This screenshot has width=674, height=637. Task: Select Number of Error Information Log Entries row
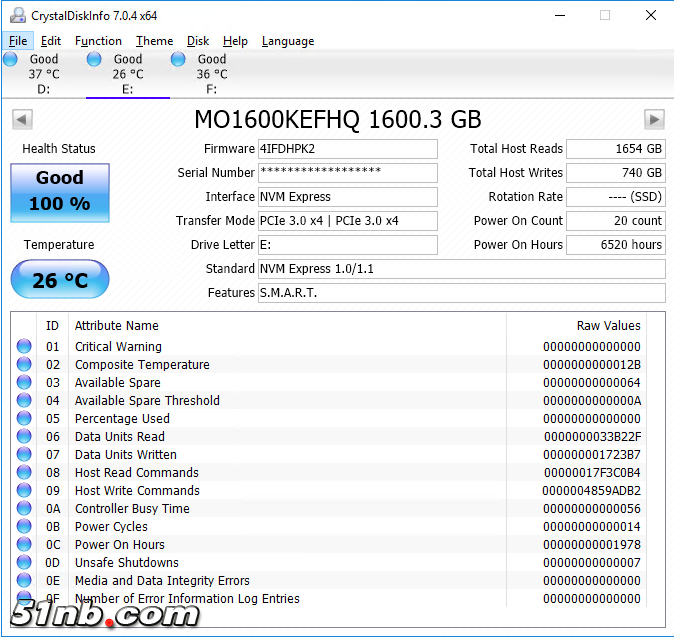tap(329, 599)
